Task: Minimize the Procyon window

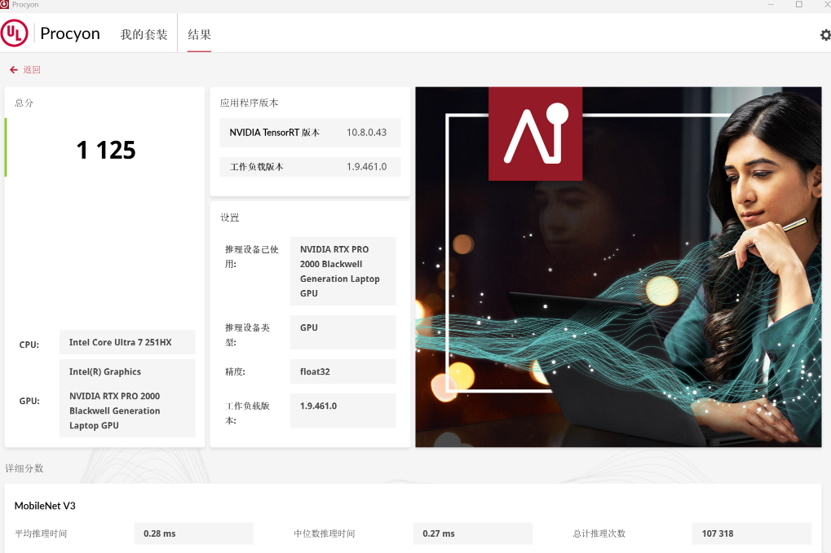Action: (x=771, y=4)
